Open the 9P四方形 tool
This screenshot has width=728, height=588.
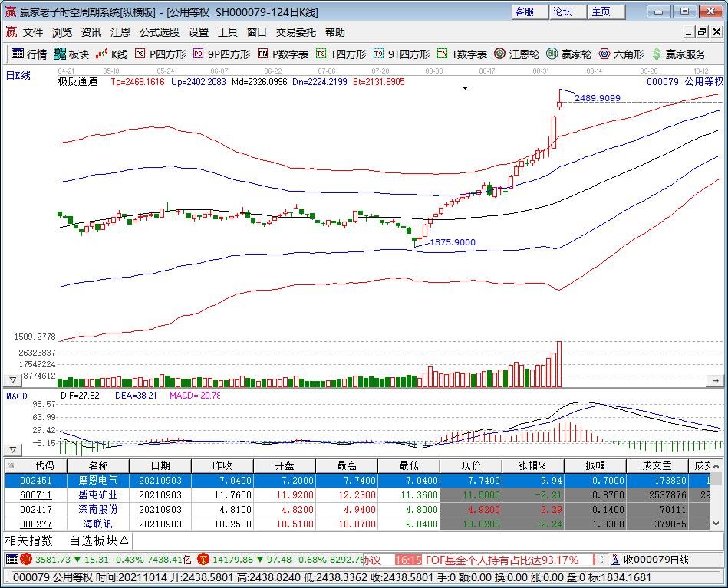222,54
